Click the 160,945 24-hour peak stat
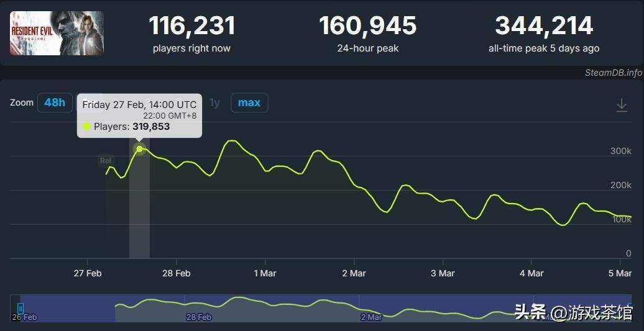Screen dimensions: 644x331 pos(367,34)
